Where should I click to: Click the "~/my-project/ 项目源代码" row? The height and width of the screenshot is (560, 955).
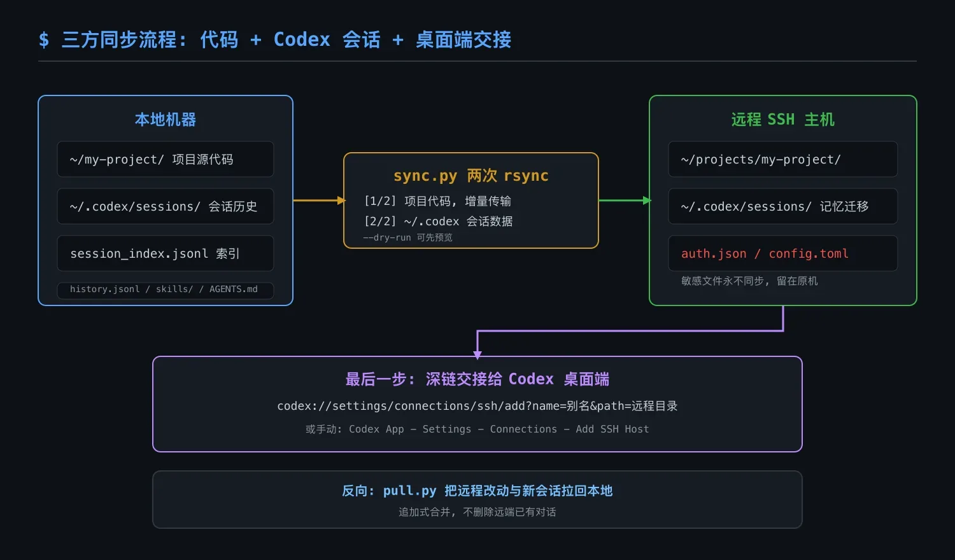click(166, 159)
